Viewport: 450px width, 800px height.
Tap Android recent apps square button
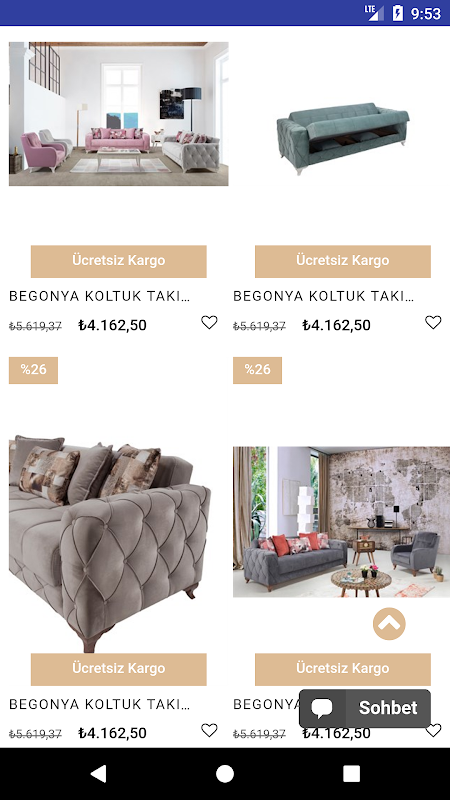coord(351,774)
